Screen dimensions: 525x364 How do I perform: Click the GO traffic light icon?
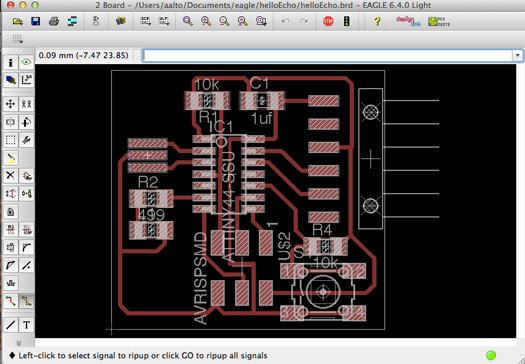pyautogui.click(x=347, y=21)
